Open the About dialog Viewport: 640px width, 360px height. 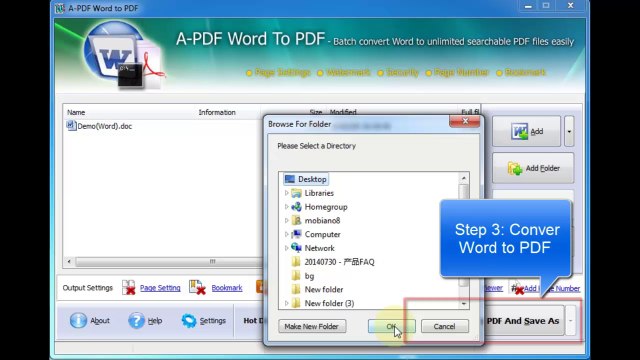pos(90,320)
